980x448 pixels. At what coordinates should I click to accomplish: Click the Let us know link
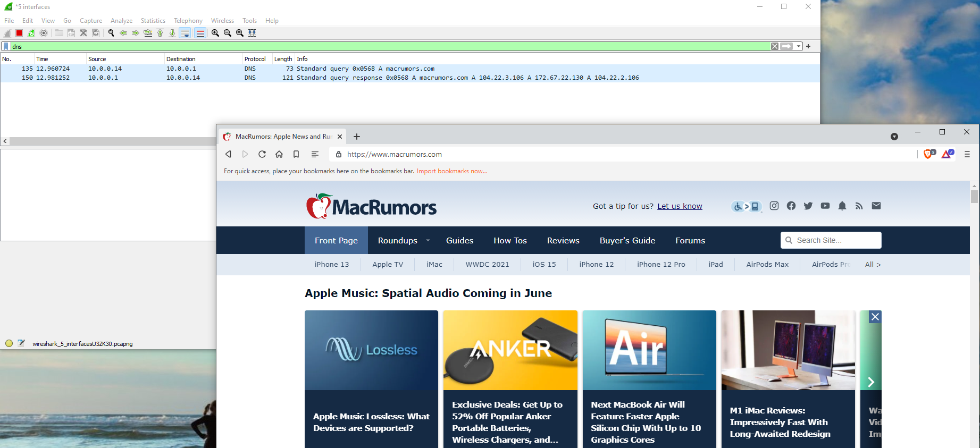(680, 206)
